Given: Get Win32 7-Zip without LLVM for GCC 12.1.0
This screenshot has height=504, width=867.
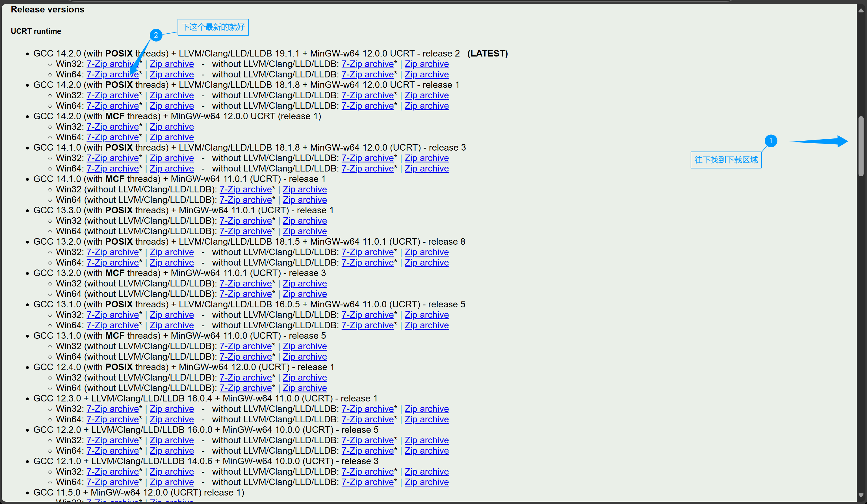Looking at the screenshot, I should tap(367, 472).
